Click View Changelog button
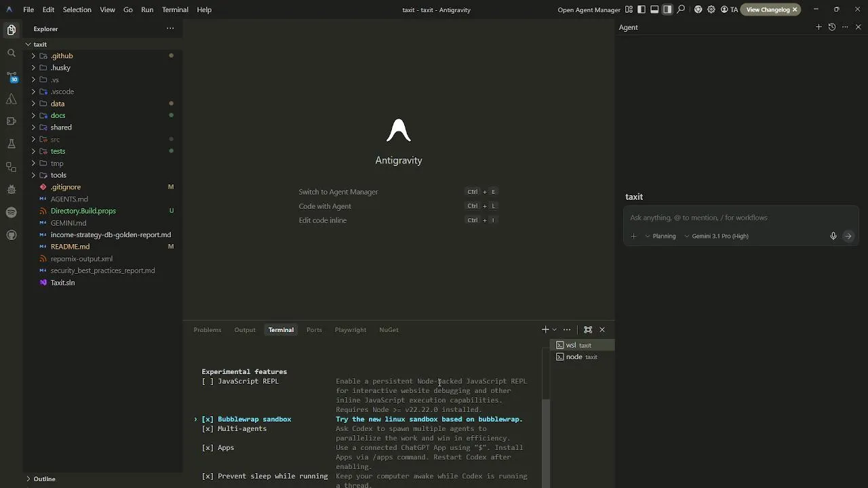This screenshot has height=488, width=868. coord(768,9)
